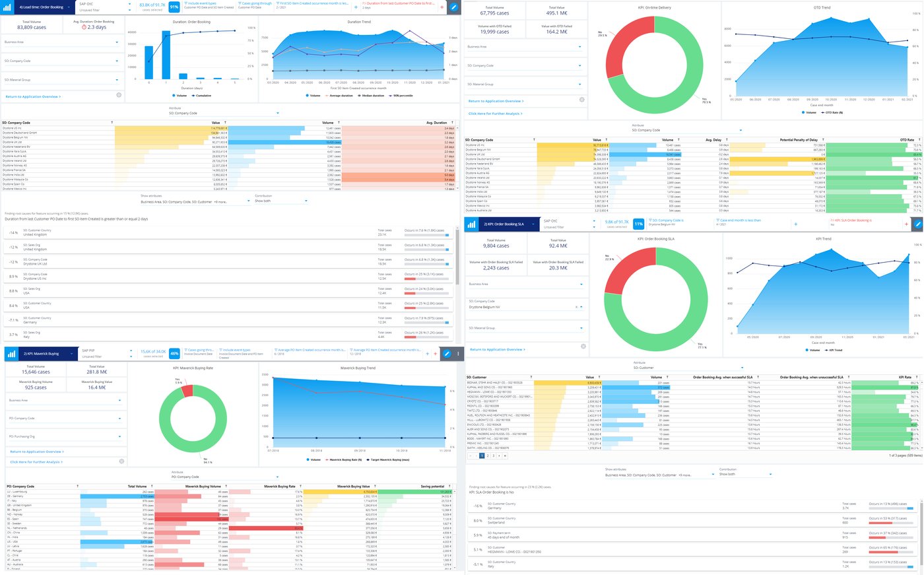Click the gear icon on the On-time Delivery sidebar
The image size is (924, 575).
(x=581, y=99)
